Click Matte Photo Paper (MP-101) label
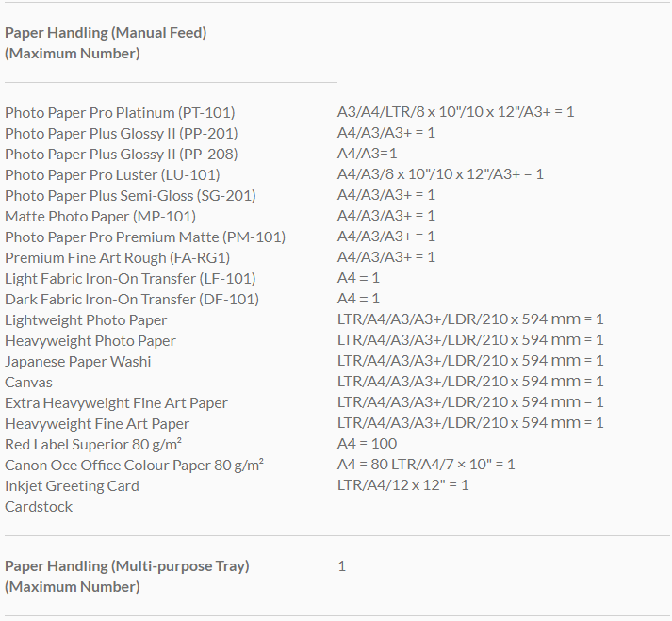The height and width of the screenshot is (621, 672). click(x=99, y=216)
